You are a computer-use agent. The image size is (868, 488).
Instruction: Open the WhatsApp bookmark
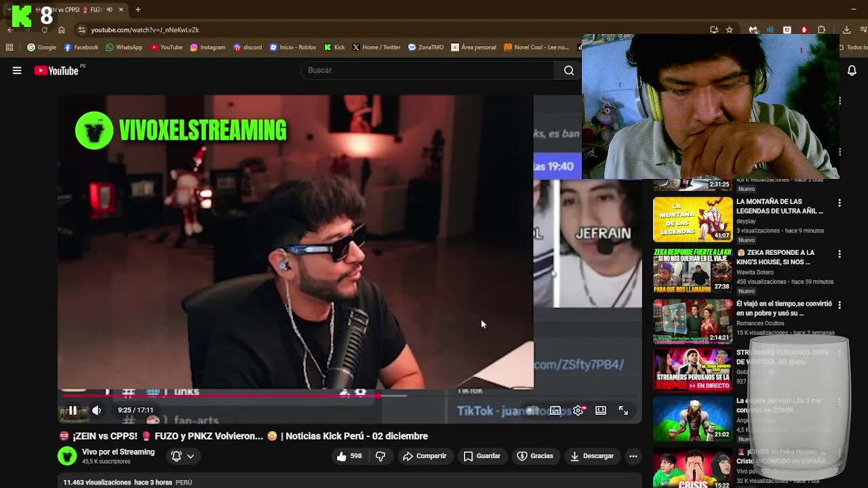coord(124,47)
